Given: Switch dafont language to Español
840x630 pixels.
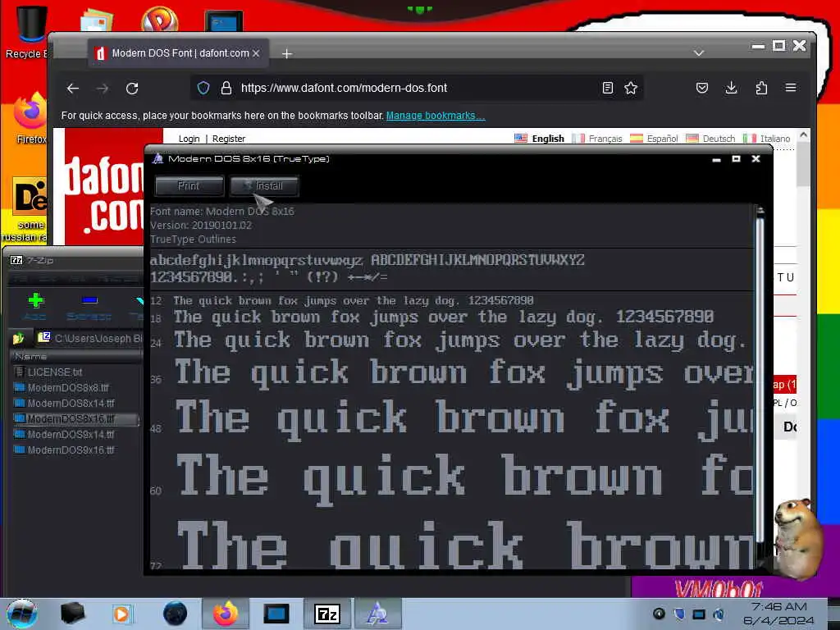Looking at the screenshot, I should click(x=654, y=139).
